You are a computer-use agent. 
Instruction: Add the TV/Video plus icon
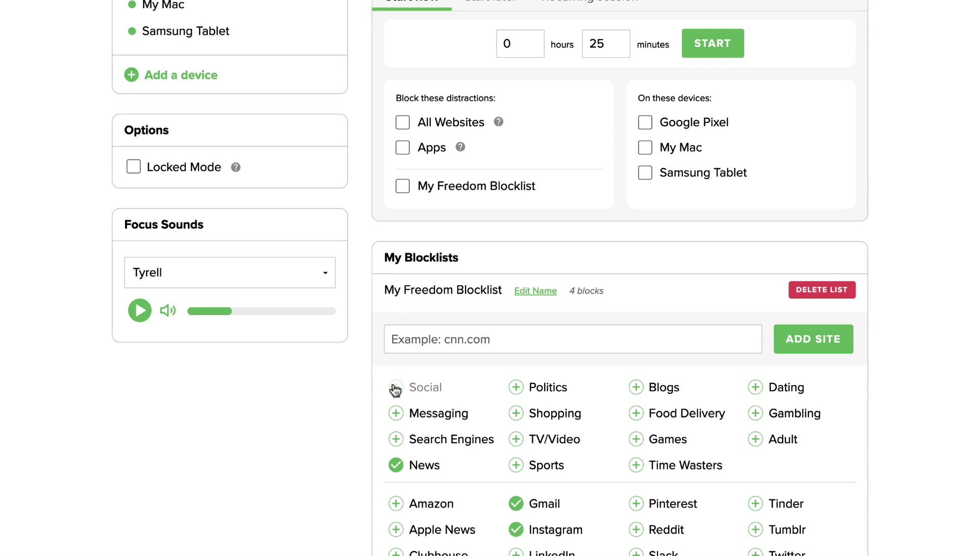(516, 439)
